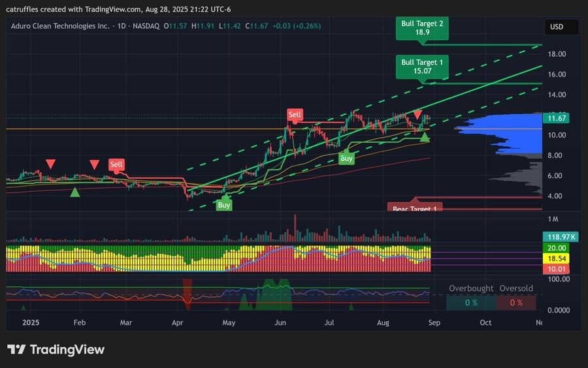
Task: Click the Sell signal label near March
Action: 116,164
